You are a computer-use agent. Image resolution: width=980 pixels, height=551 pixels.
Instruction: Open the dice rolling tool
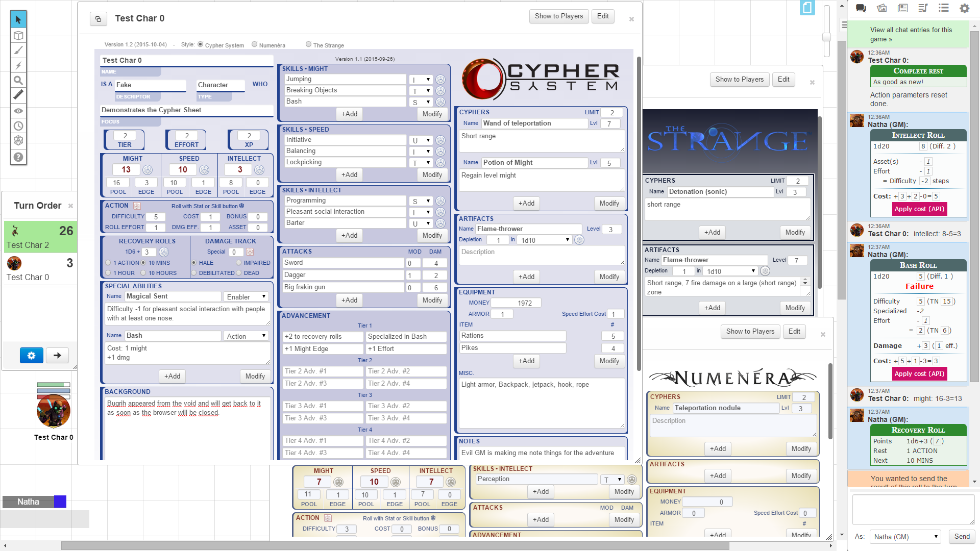click(x=18, y=140)
